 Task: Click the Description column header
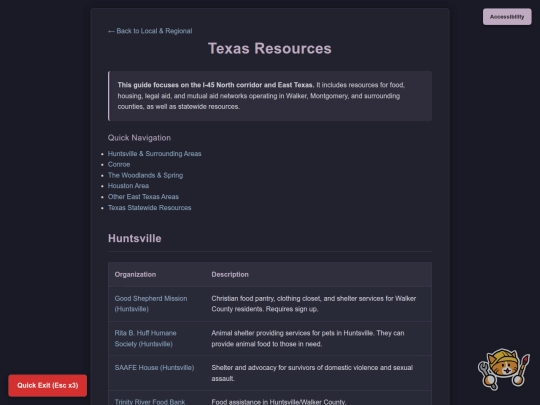coord(230,274)
